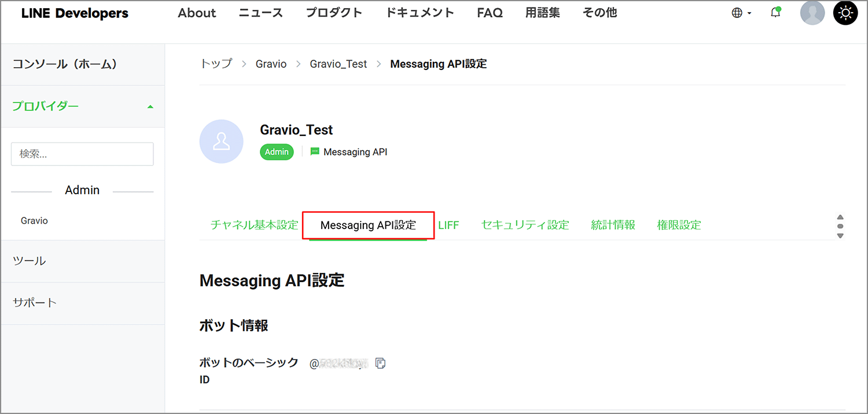Switch to the セキュリティ設定 tab
868x414 pixels.
pyautogui.click(x=525, y=225)
